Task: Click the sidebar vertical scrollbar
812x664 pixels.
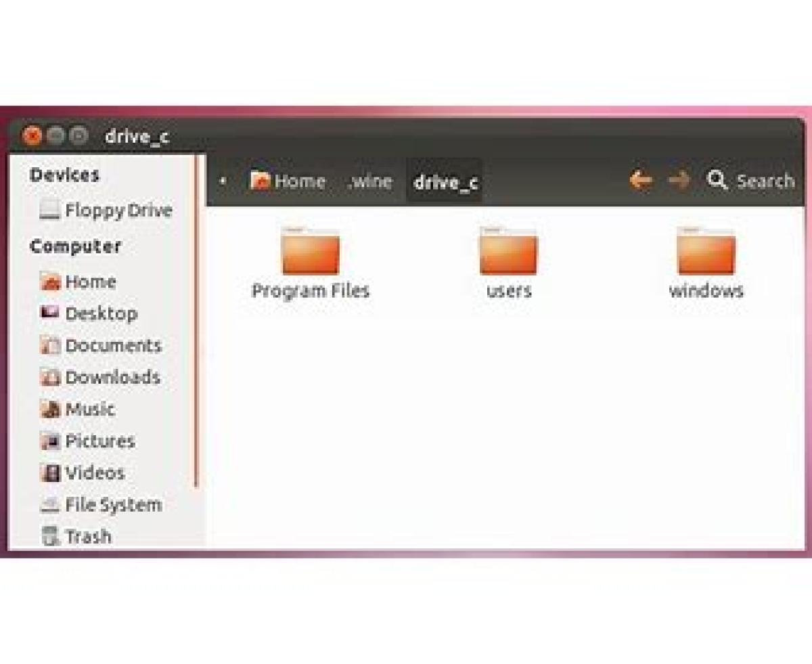Action: [x=197, y=322]
